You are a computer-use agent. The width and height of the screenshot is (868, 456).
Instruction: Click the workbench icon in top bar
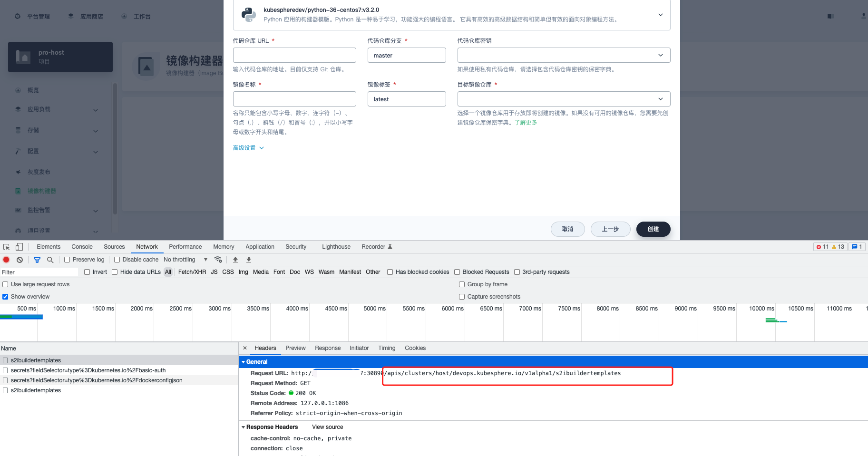[124, 16]
